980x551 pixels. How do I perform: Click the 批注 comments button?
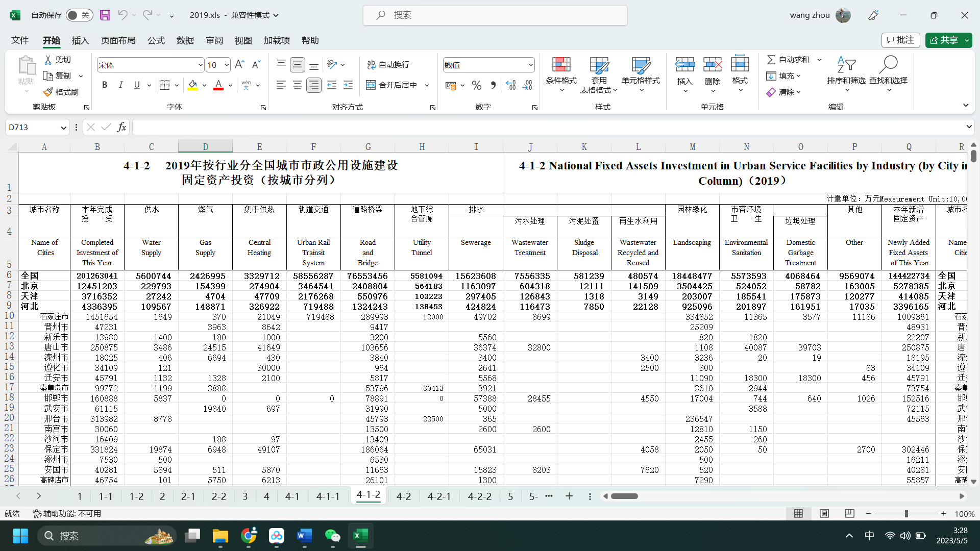click(x=900, y=40)
